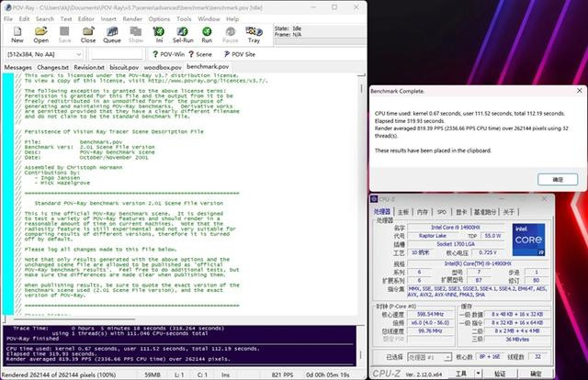Click the Show render window icon
588x380 pixels.
pos(136,35)
